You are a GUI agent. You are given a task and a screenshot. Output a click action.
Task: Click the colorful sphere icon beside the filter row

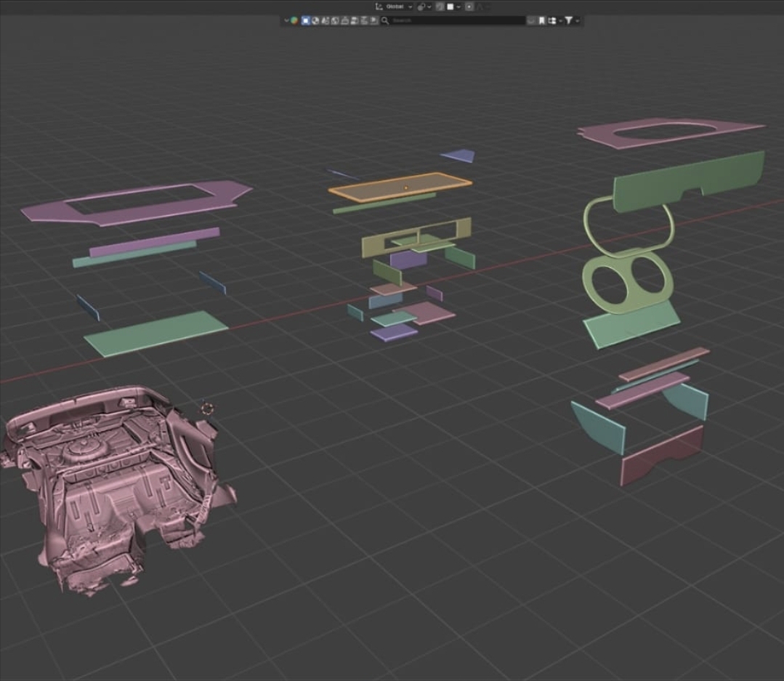[294, 20]
